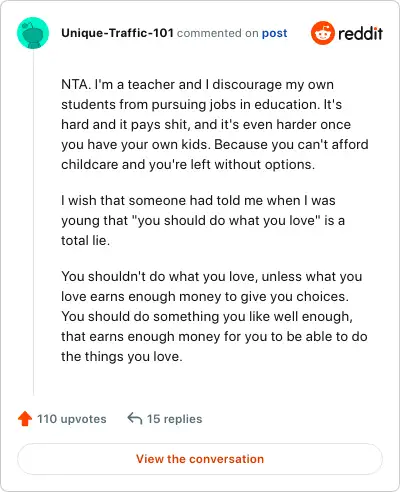This screenshot has width=400, height=492.
Task: Click the "total lie." line
Action: pos(85,241)
